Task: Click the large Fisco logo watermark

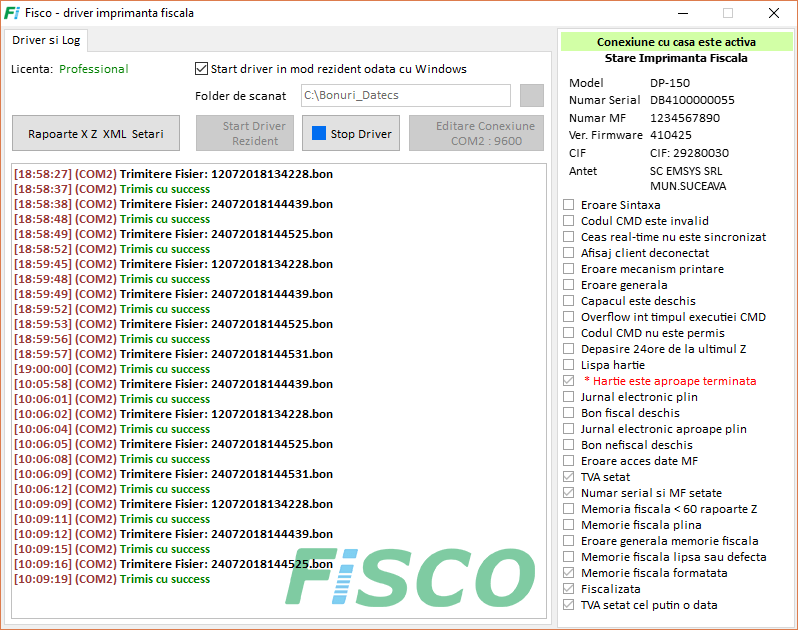Action: 410,576
